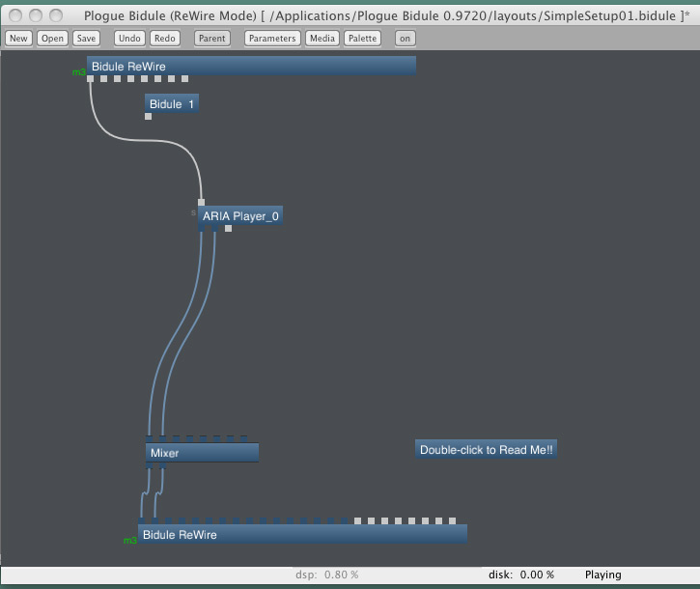
Task: Click the 'Double-click to Read Me!!' note
Action: click(x=487, y=449)
